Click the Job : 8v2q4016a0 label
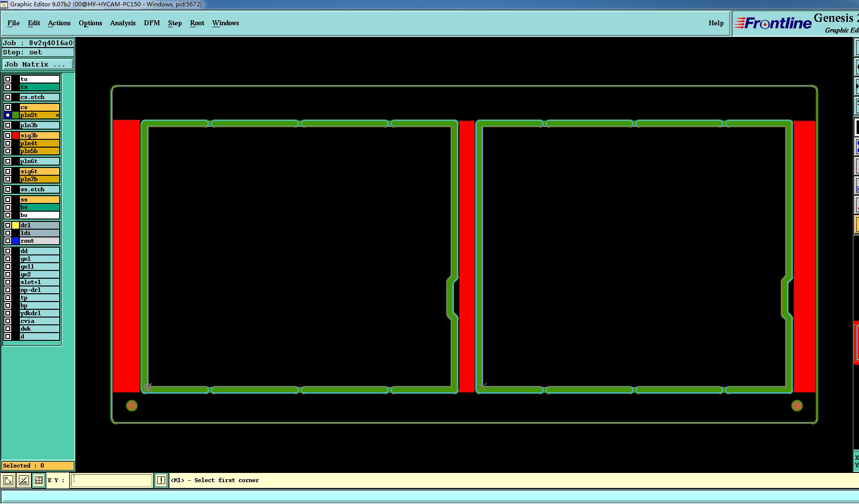This screenshot has height=504, width=859. click(x=38, y=43)
